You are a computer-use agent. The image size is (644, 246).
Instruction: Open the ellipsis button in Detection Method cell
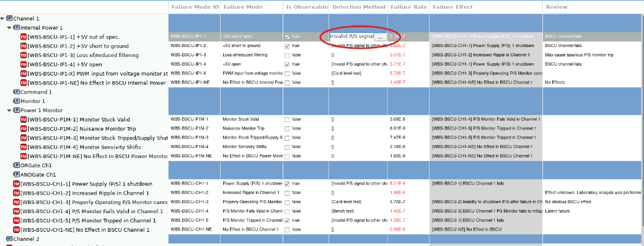point(381,37)
